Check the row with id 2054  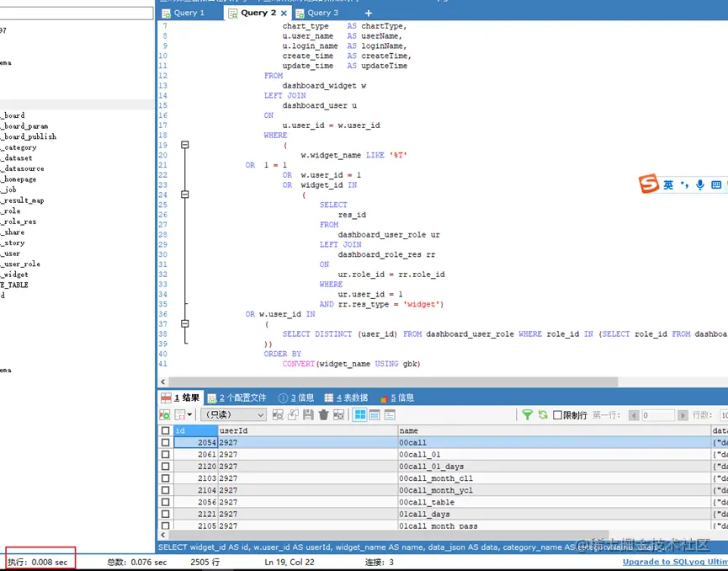pos(166,442)
